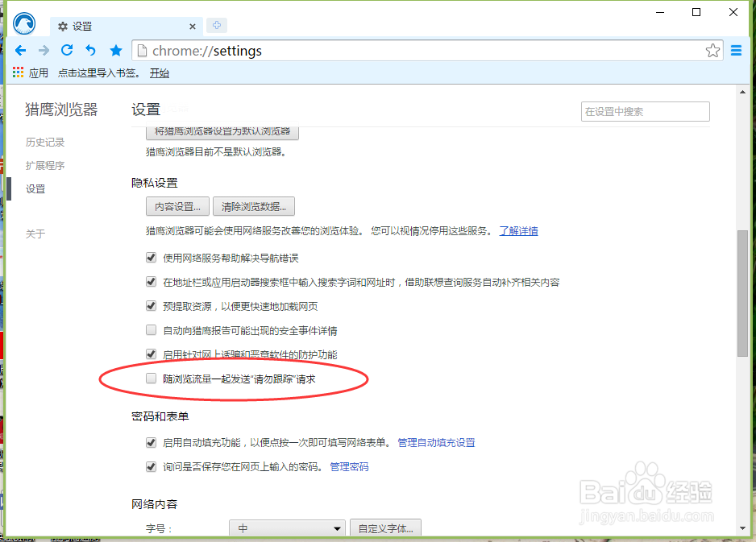
Task: Go forward with the forward arrow
Action: pos(44,50)
